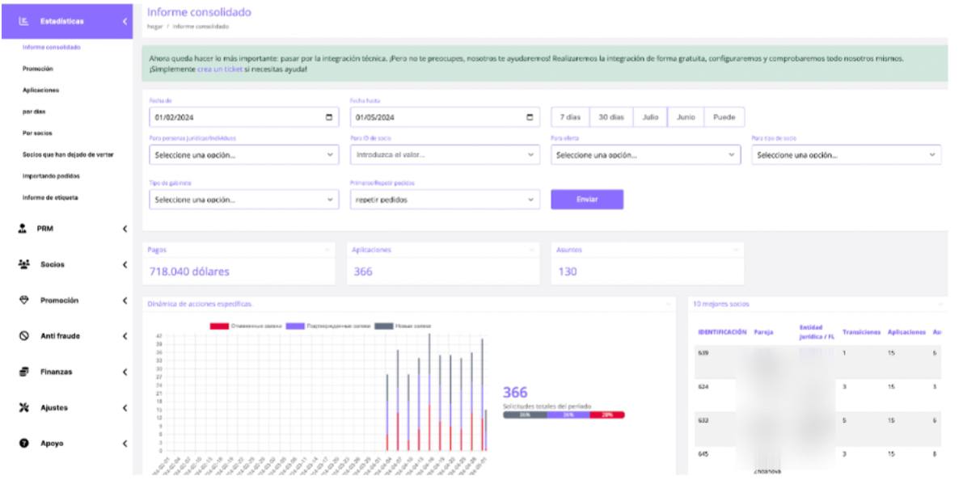Click the Finanzas coins icon
980x501 pixels.
click(23, 372)
